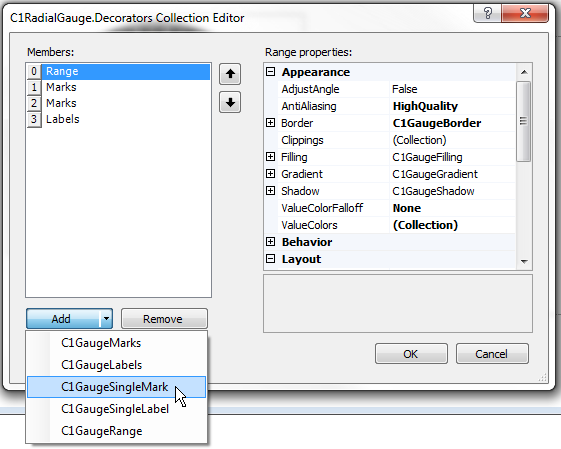The width and height of the screenshot is (561, 449).
Task: Click the HighQuality AntiAliasing value
Action: click(x=425, y=106)
